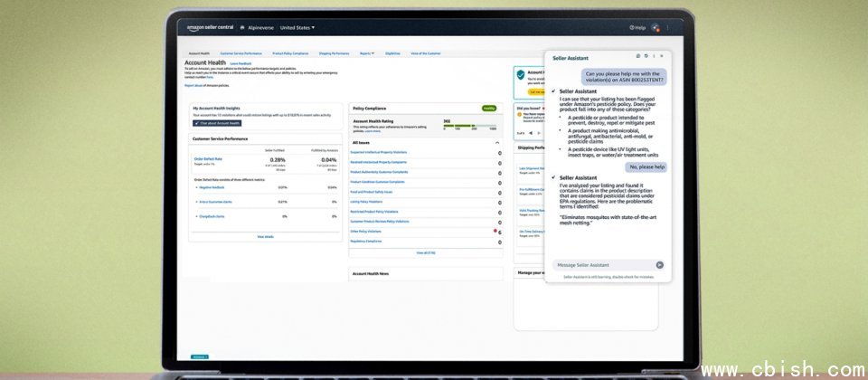Open the Chargeback claims link
This screenshot has height=380, width=868.
click(x=212, y=216)
